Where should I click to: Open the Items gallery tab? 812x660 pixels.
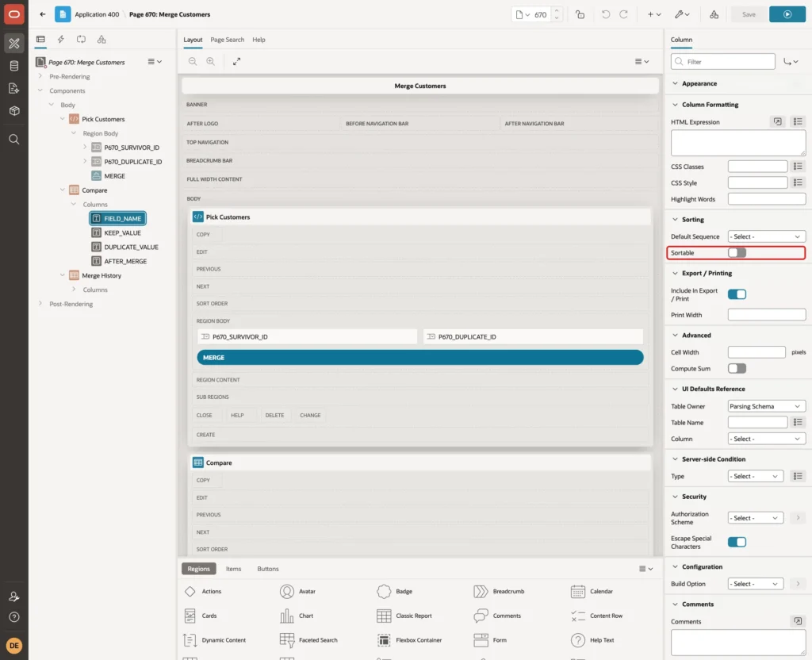pos(234,569)
